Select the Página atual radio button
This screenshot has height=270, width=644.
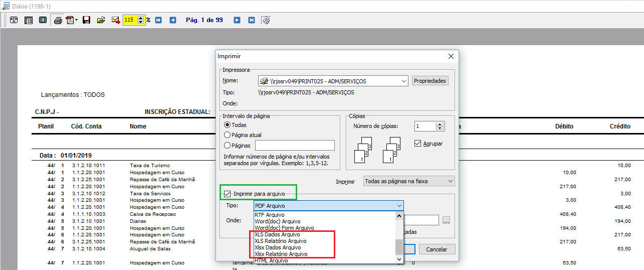click(x=228, y=135)
